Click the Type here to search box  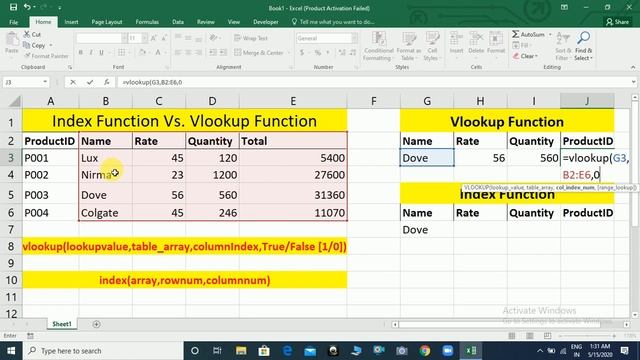click(x=103, y=351)
